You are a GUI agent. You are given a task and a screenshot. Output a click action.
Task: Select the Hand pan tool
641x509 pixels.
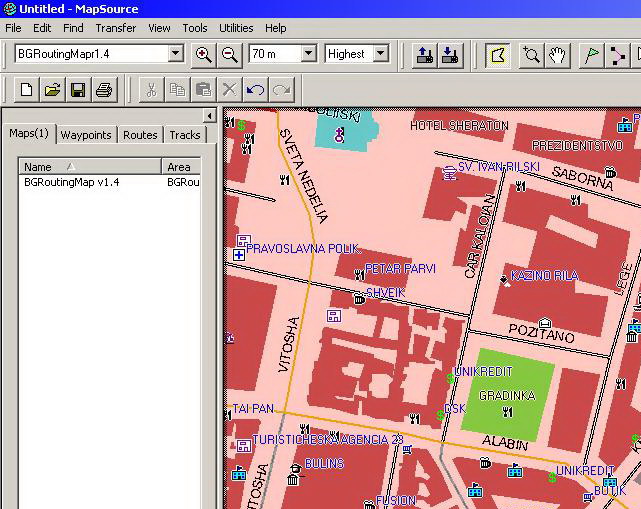click(x=557, y=55)
